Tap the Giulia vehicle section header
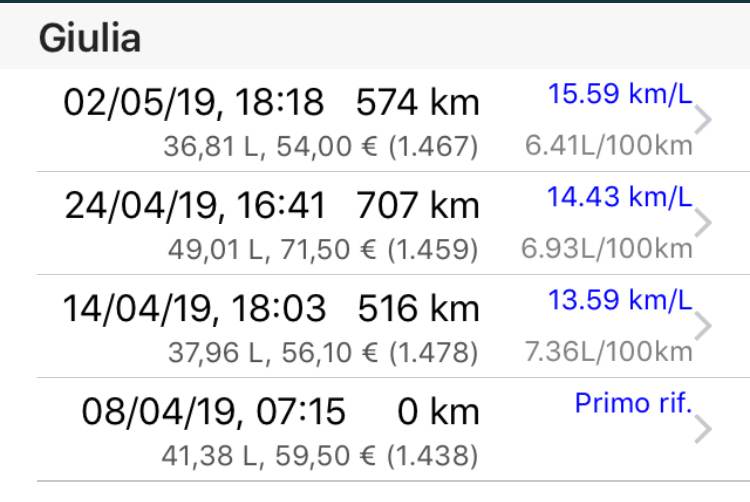750x502 pixels. coord(90,38)
